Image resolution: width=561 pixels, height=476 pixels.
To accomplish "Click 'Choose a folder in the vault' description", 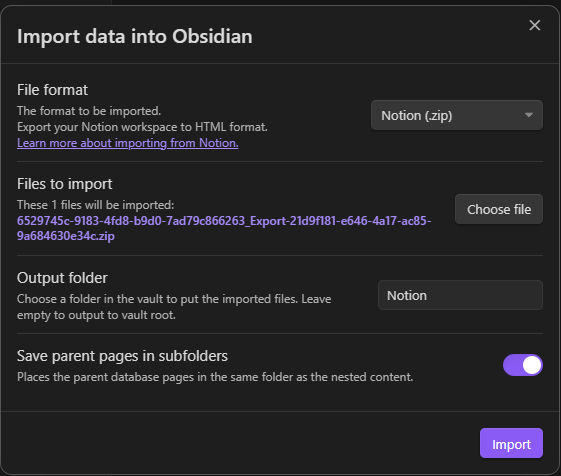I will (x=174, y=307).
